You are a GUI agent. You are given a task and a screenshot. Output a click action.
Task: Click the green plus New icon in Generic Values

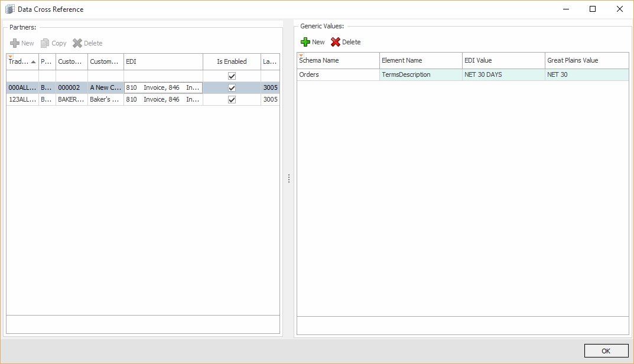tap(305, 42)
